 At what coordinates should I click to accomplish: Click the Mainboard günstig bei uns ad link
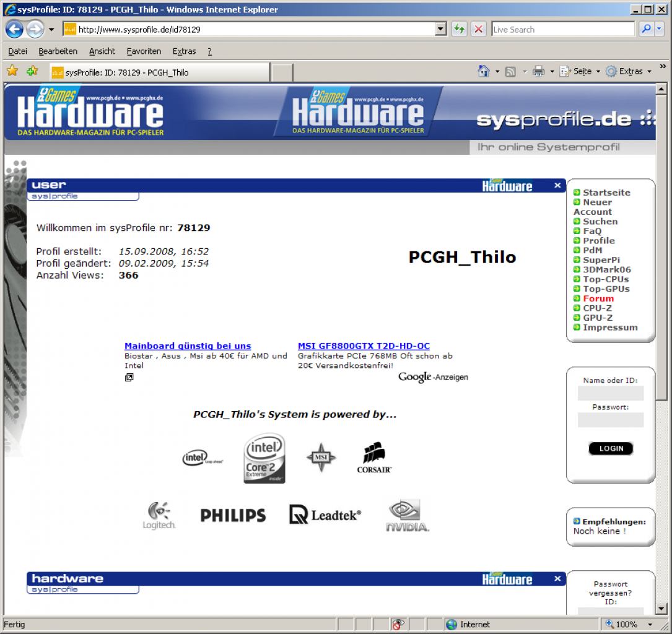pyautogui.click(x=188, y=345)
